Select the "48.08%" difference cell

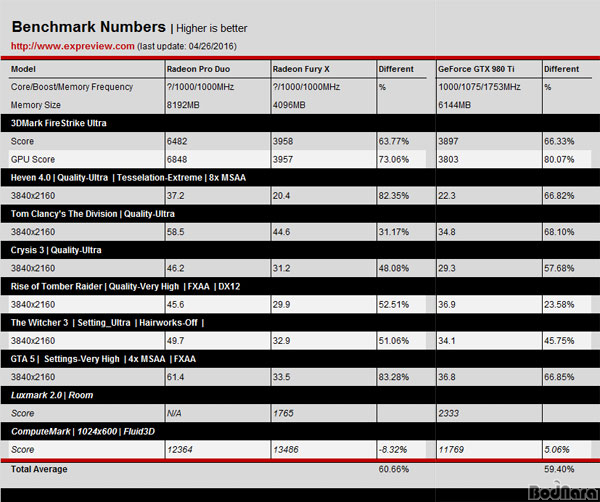pos(394,268)
